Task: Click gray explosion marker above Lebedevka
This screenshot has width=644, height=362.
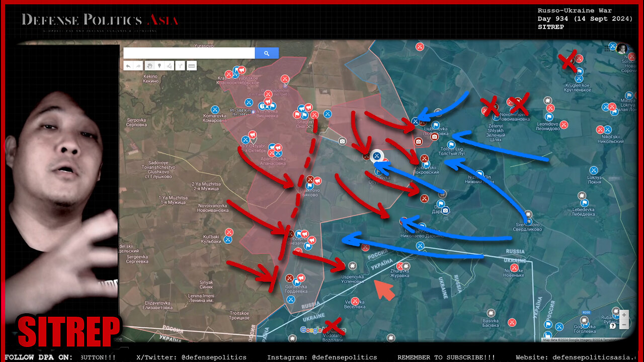Action: point(582,196)
